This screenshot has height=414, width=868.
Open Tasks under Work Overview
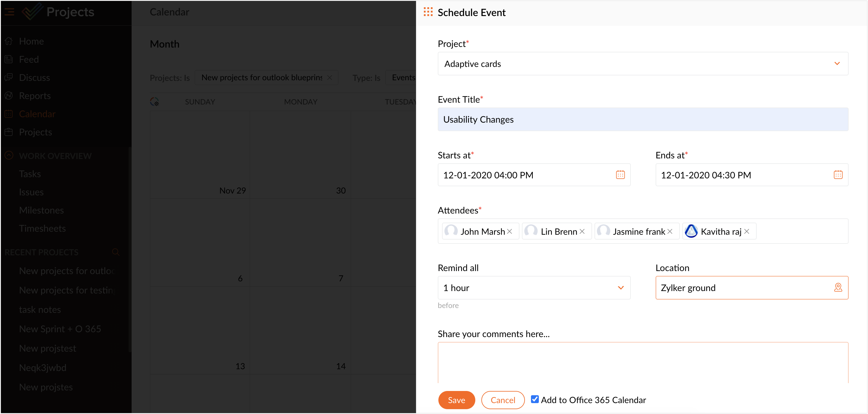[x=30, y=174]
